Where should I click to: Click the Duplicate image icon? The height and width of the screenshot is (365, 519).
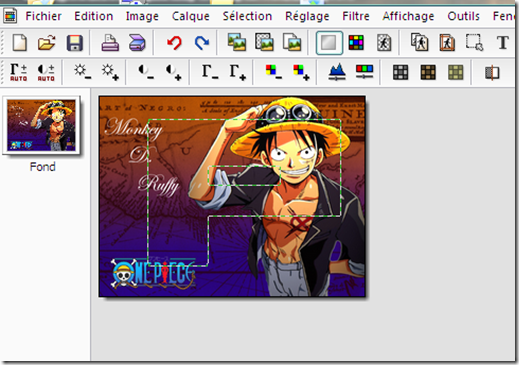(292, 43)
